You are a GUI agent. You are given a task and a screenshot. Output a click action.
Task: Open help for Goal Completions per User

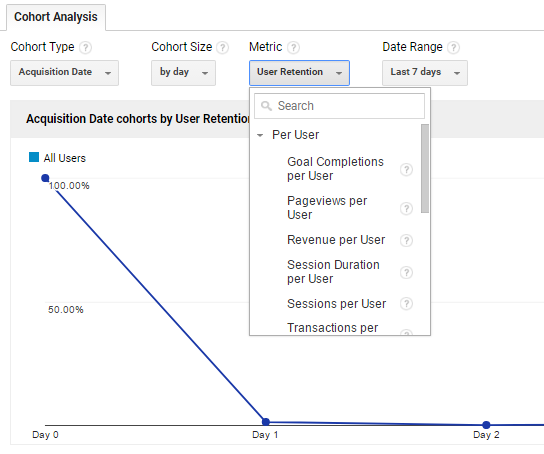point(406,170)
